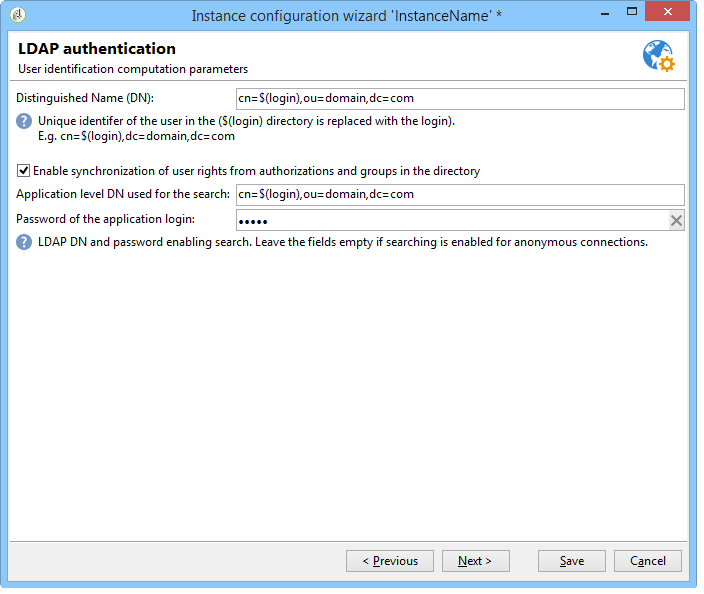This screenshot has height=594, width=704.
Task: Click the 'E.g. cn=$(login),dc=domain,dc=com' example text
Action: [136, 136]
